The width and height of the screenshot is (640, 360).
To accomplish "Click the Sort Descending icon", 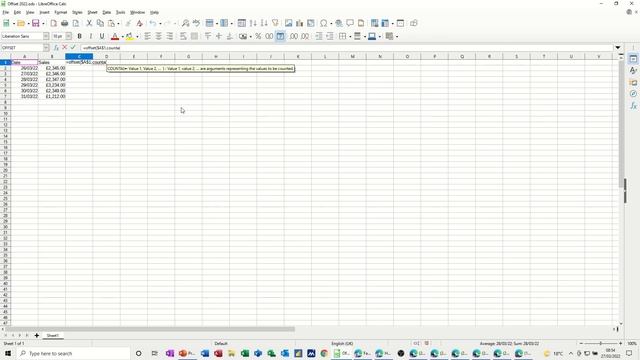I will pos(264,23).
